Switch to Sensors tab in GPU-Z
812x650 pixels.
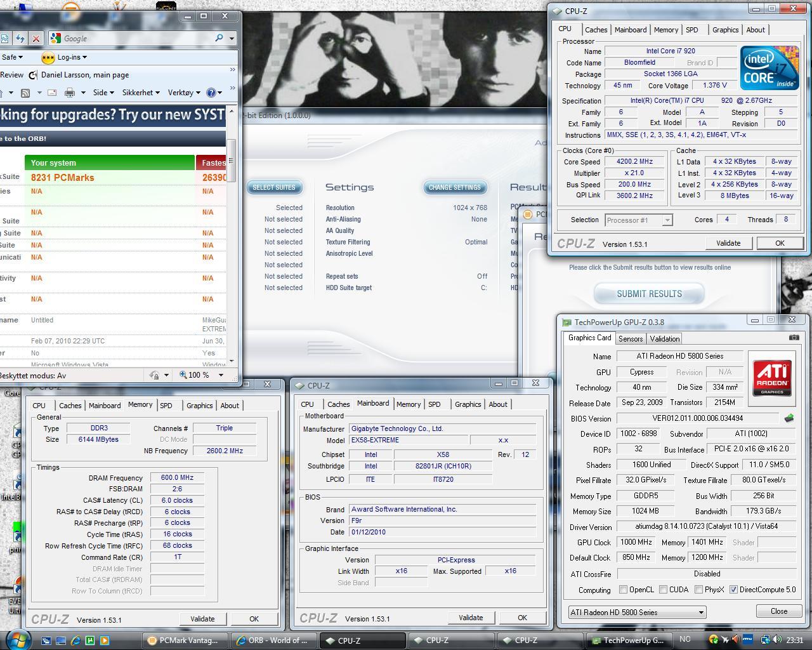[631, 339]
